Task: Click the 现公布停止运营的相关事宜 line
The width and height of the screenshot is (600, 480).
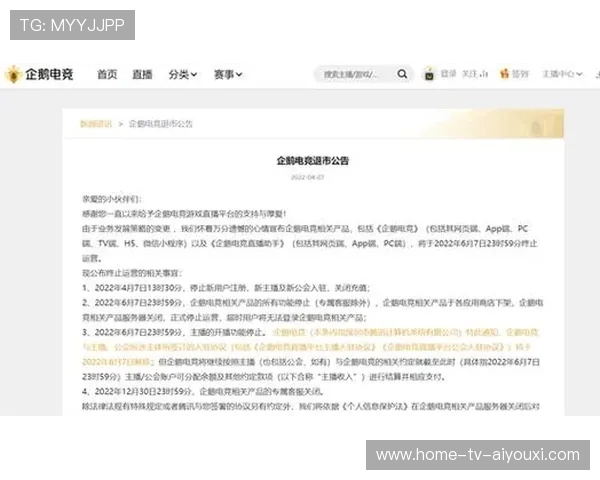Action: [x=132, y=273]
